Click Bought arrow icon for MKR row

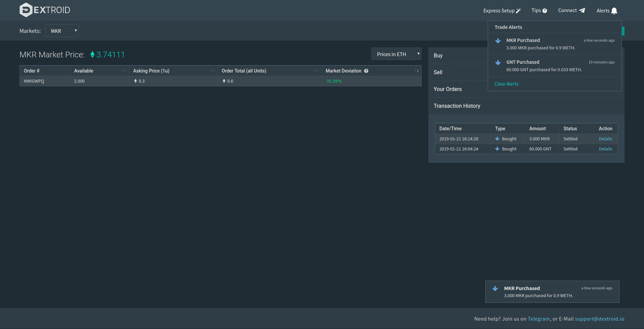click(x=497, y=139)
